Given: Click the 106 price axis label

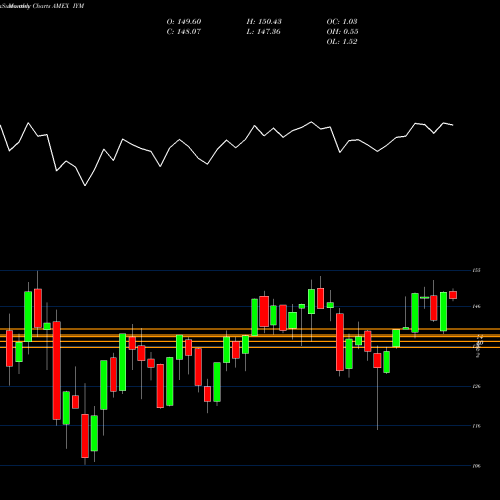Looking at the screenshot, I should click(x=477, y=466).
